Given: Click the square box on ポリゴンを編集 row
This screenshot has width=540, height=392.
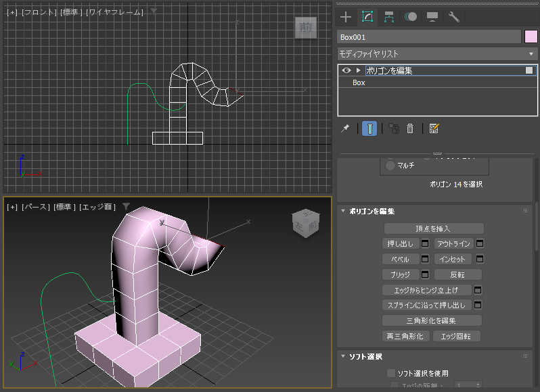Looking at the screenshot, I should pyautogui.click(x=529, y=70).
